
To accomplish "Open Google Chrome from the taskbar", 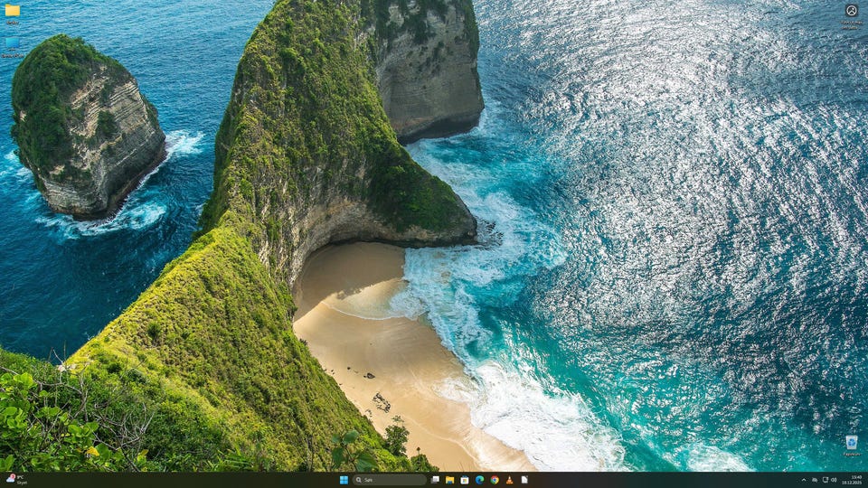I will pyautogui.click(x=495, y=480).
